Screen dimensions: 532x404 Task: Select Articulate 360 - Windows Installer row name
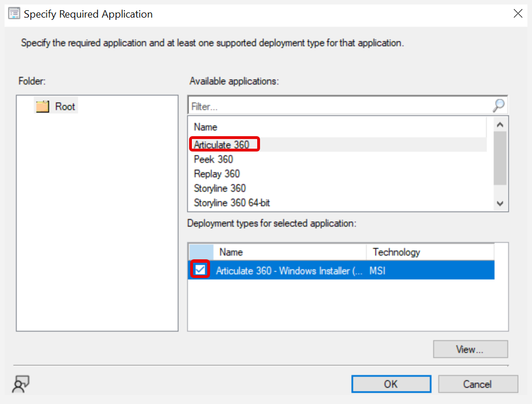(289, 270)
